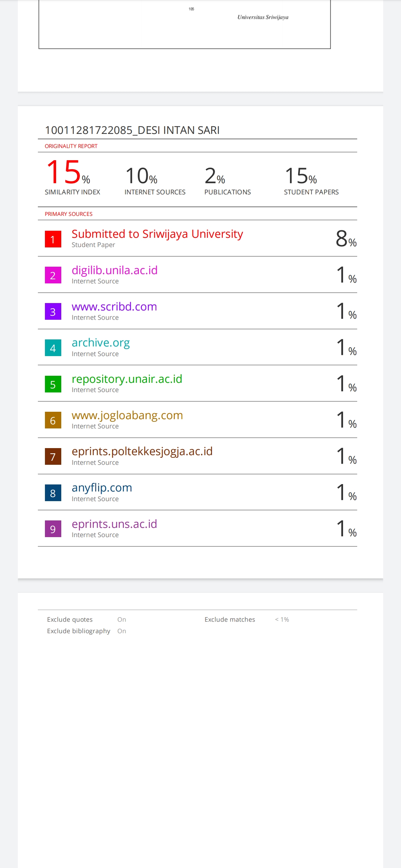
Task: Open the eprints.uns.ac.id source link
Action: click(x=114, y=524)
